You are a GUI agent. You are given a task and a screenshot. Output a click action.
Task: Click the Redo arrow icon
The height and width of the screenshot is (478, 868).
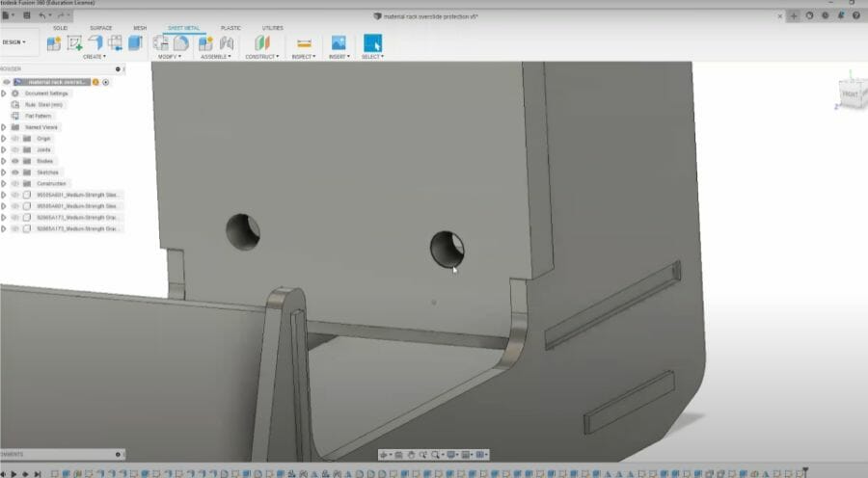(x=61, y=15)
